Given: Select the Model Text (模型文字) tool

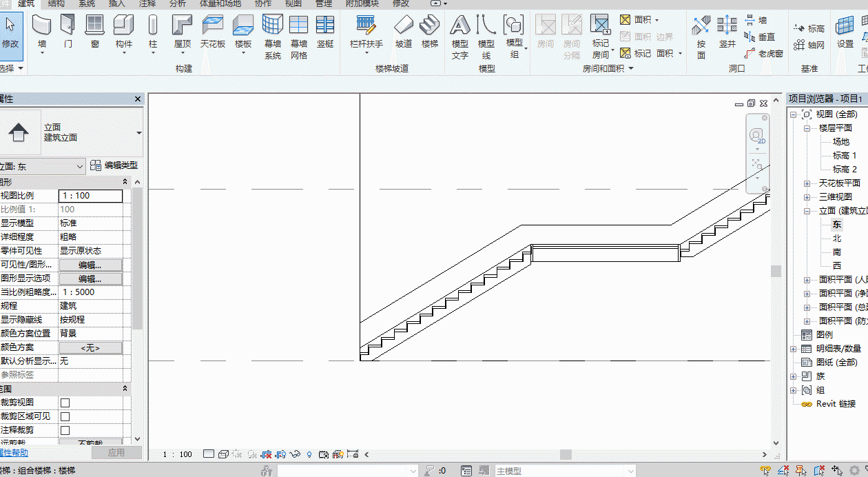Looking at the screenshot, I should coord(460,37).
